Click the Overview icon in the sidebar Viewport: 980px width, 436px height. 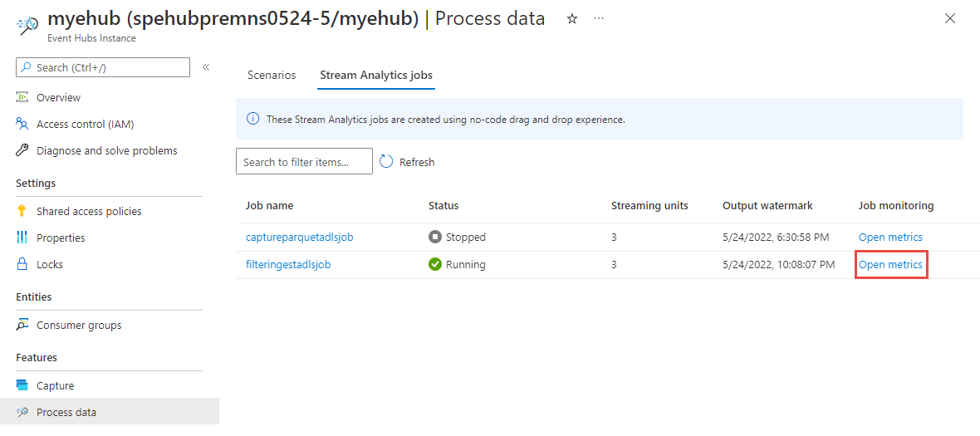tap(22, 97)
